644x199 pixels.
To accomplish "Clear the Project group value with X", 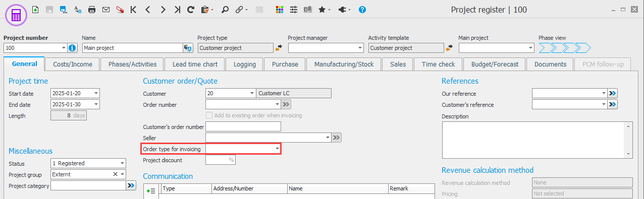I will point(115,174).
